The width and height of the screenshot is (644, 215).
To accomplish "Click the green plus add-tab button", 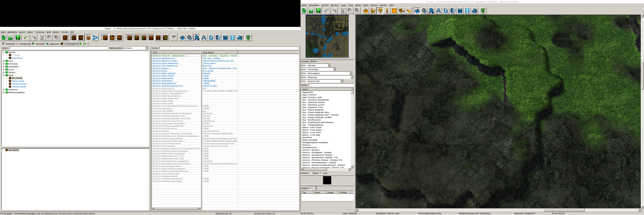I will coord(80,44).
